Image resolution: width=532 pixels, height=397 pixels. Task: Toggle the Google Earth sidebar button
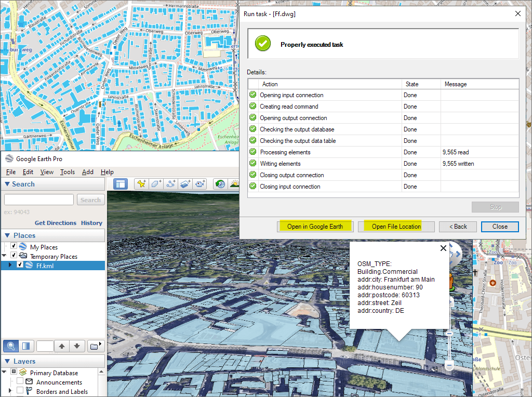coord(121,184)
